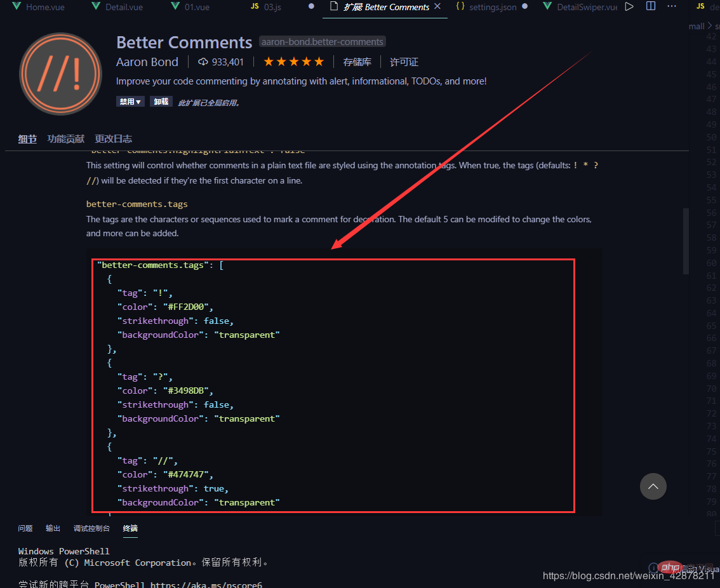
Task: Select the 终端 terminal panel tab
Action: point(130,528)
